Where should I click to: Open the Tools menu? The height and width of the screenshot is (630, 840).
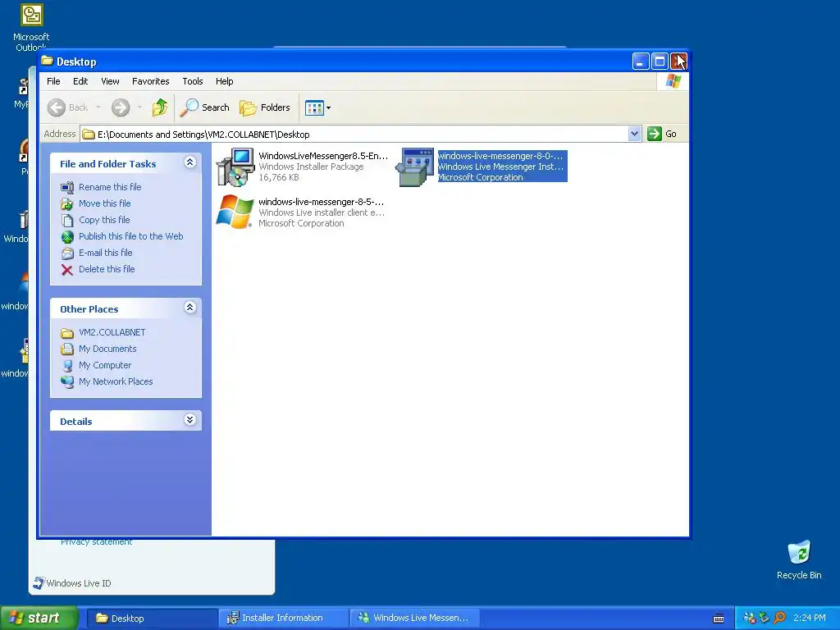[x=192, y=81]
